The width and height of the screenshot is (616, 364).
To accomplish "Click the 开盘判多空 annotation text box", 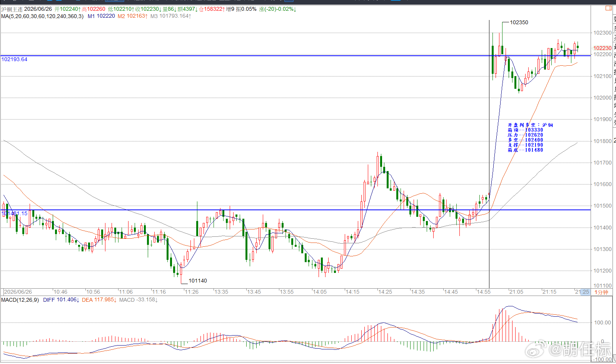I will (x=530, y=138).
